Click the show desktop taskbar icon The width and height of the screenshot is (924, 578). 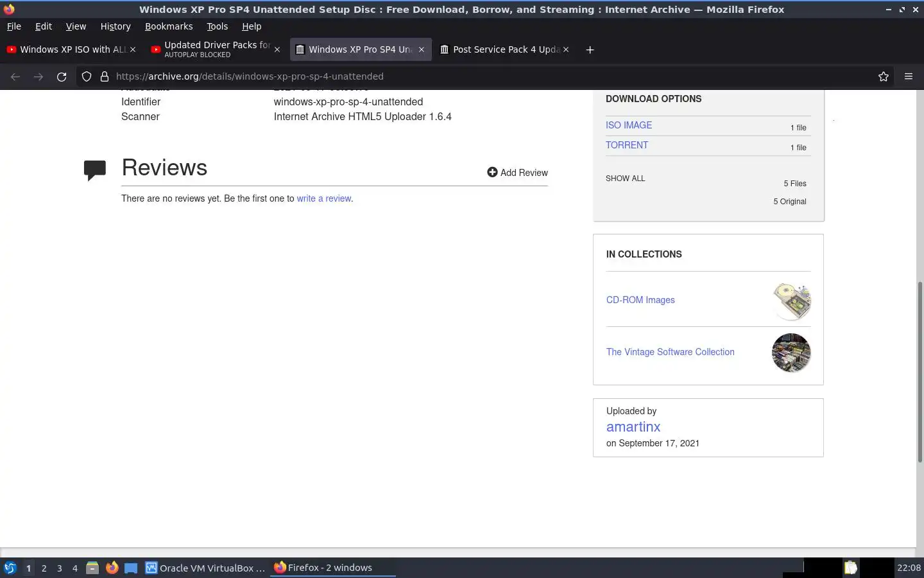(x=131, y=568)
